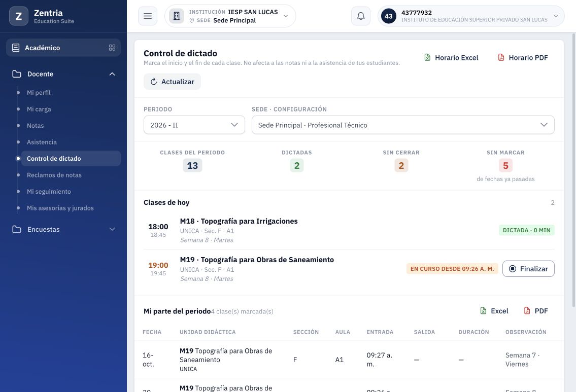Finalize the M19 class in progress
The width and height of the screenshot is (576, 392).
[x=528, y=269]
